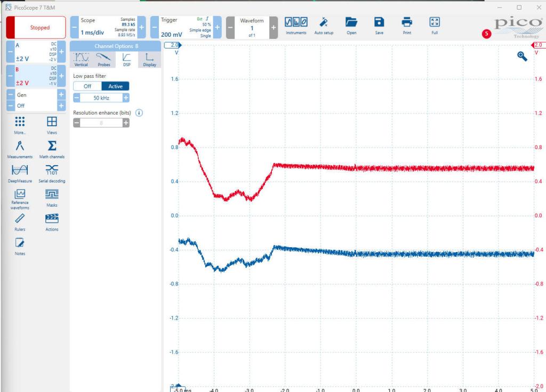Switch to the Probes tab

click(x=104, y=59)
